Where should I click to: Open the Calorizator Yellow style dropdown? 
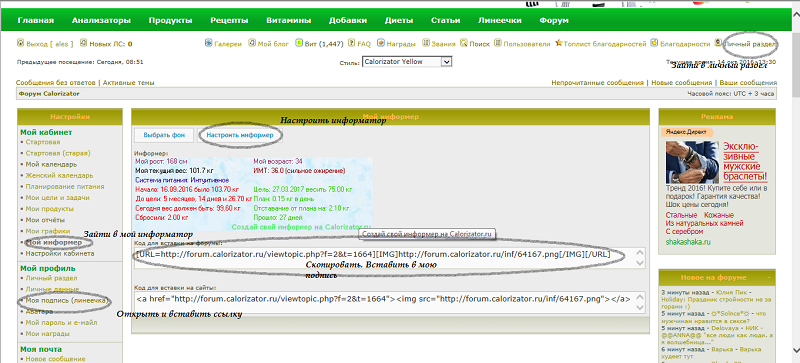tap(407, 62)
